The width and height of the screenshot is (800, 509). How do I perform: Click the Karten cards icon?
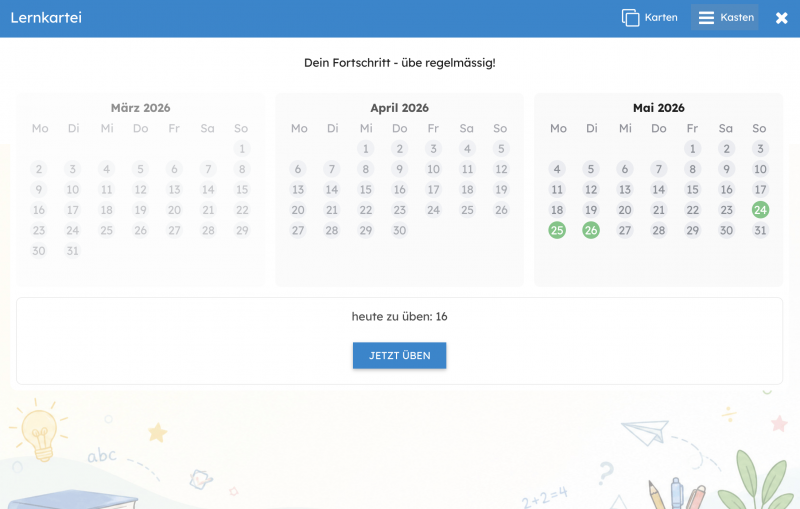630,17
